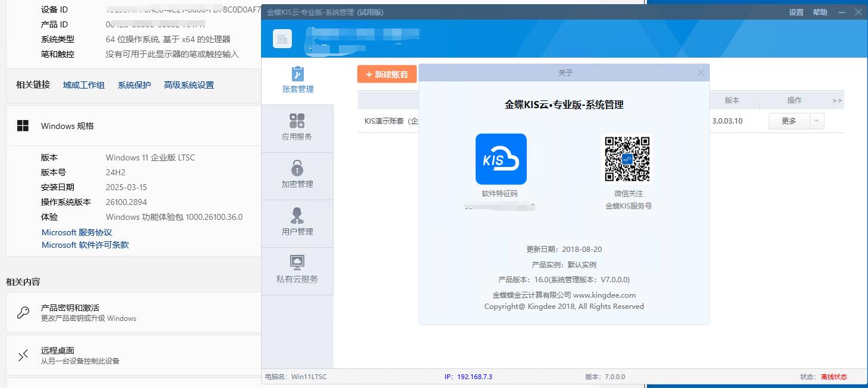This screenshot has width=868, height=388.
Task: Open the 产品密钥和激活 settings card
Action: pyautogui.click(x=134, y=313)
